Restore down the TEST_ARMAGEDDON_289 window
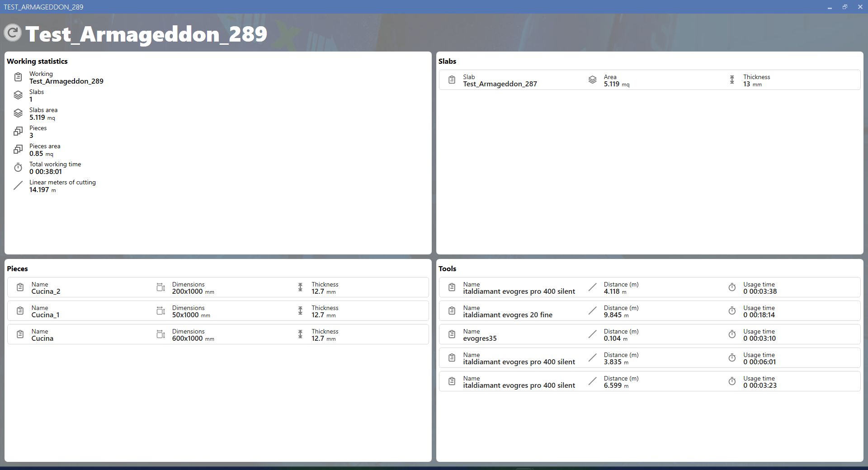 (x=844, y=7)
